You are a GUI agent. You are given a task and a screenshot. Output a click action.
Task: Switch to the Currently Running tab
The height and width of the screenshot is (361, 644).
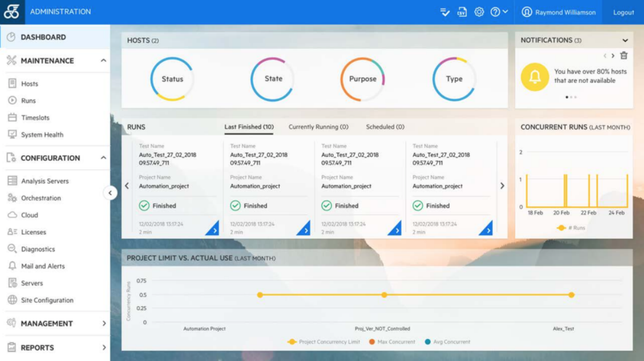click(318, 127)
